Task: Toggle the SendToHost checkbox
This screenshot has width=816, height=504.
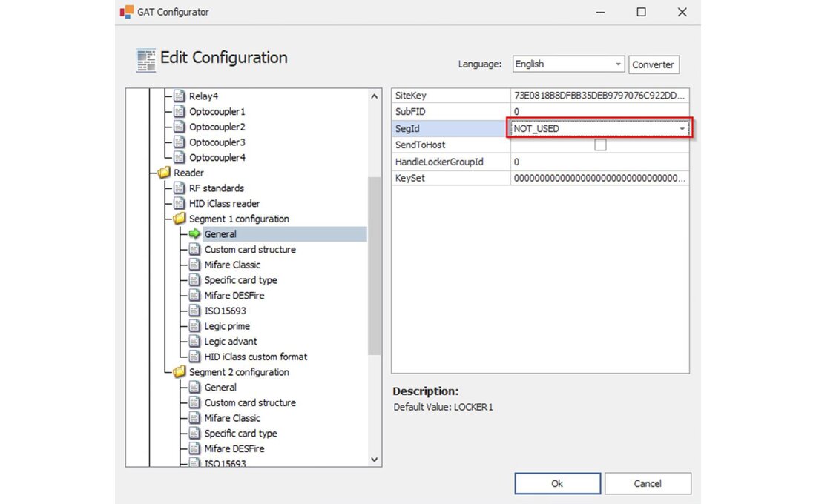Action: coord(600,145)
